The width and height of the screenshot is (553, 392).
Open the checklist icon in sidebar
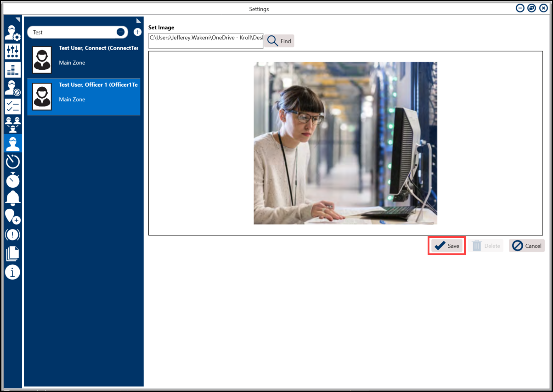point(12,106)
